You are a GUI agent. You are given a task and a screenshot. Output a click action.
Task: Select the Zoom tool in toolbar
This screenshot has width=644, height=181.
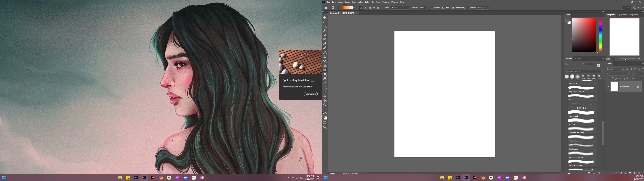click(325, 105)
